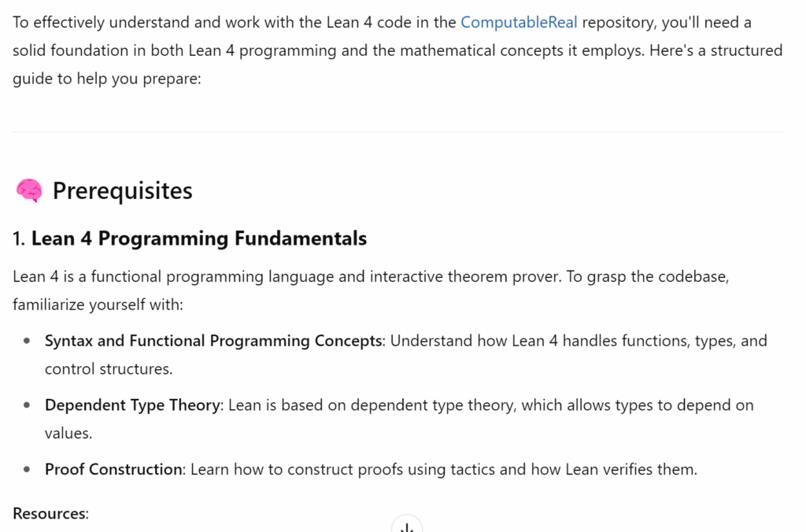
Task: Click the pink brain emoji icon
Action: coord(29,190)
